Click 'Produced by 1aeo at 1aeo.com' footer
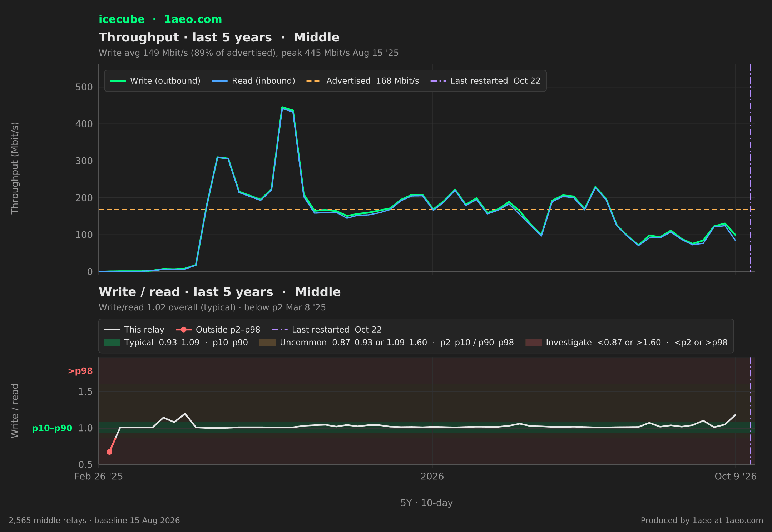Viewport: 772px width, 532px height. click(x=702, y=521)
